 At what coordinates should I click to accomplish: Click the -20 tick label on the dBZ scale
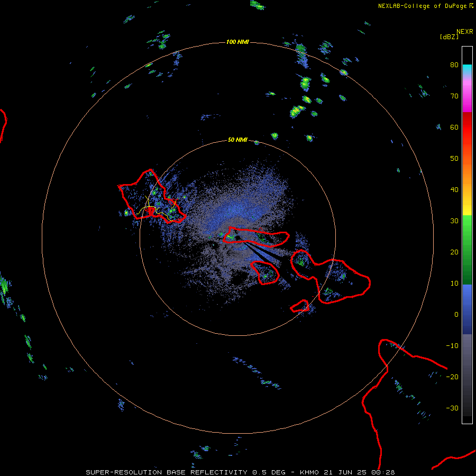452,377
